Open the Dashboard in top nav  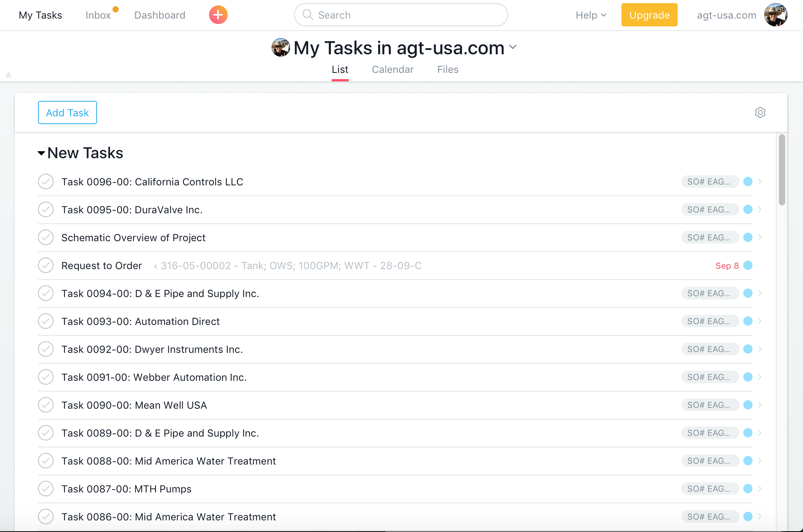160,15
